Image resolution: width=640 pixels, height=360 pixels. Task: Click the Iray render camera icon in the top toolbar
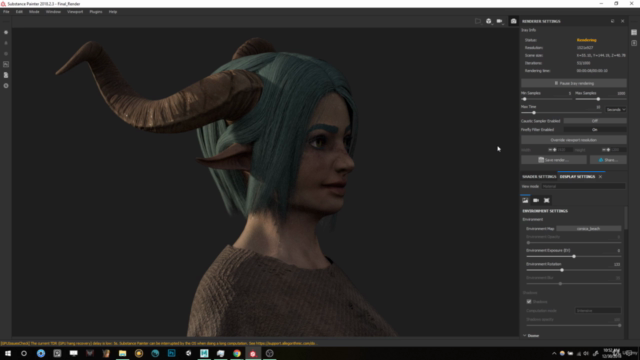[x=513, y=21]
